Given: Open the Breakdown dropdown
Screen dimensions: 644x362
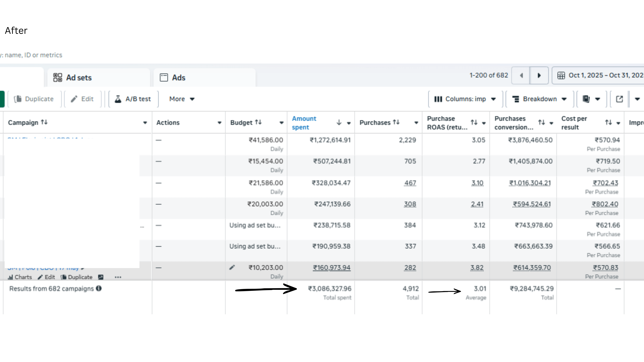Looking at the screenshot, I should pyautogui.click(x=539, y=99).
